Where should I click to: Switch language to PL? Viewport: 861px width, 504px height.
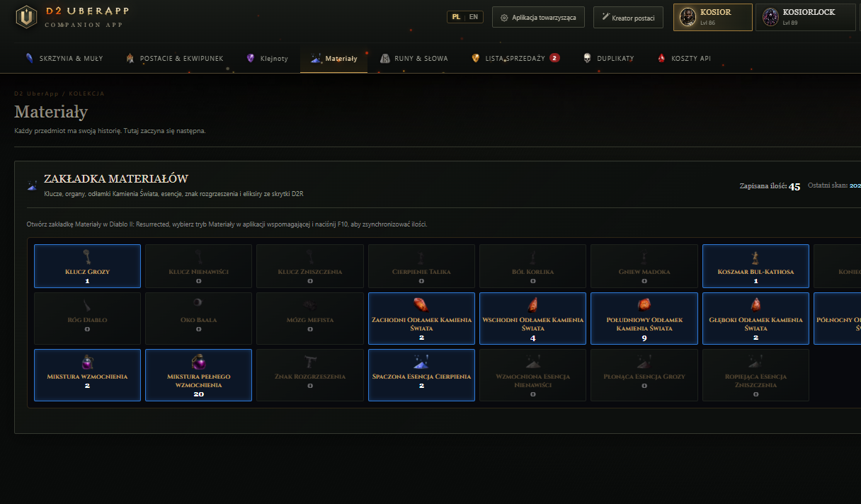[456, 17]
